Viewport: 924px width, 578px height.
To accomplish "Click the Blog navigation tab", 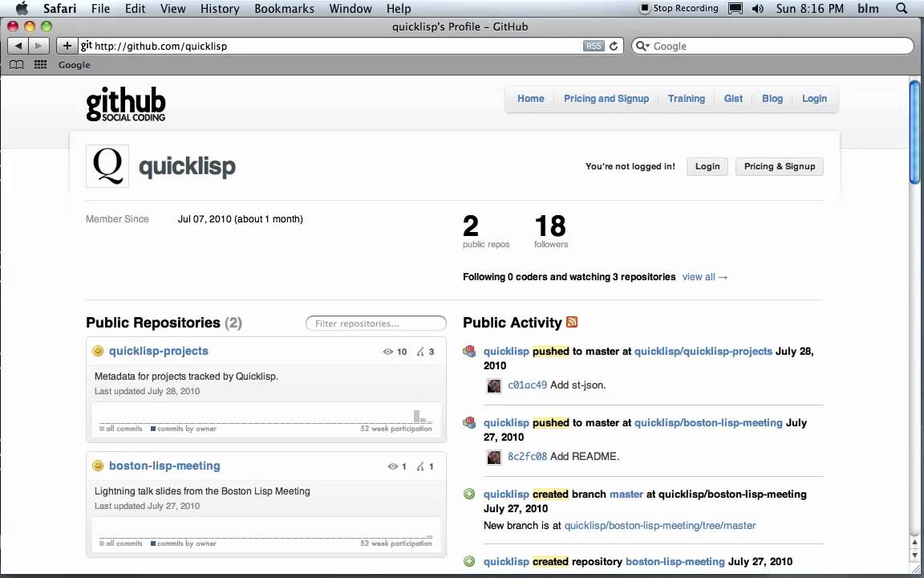I will [772, 99].
